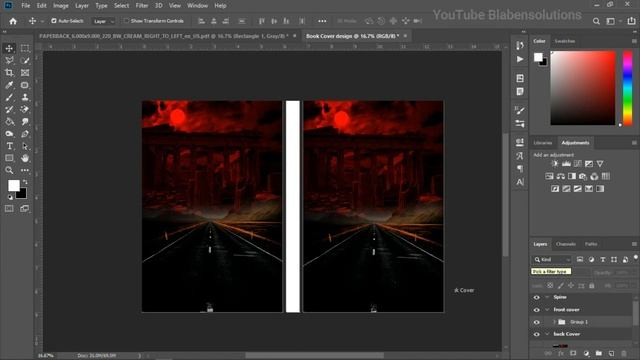Select the Zoom magnifier tool

(9, 170)
